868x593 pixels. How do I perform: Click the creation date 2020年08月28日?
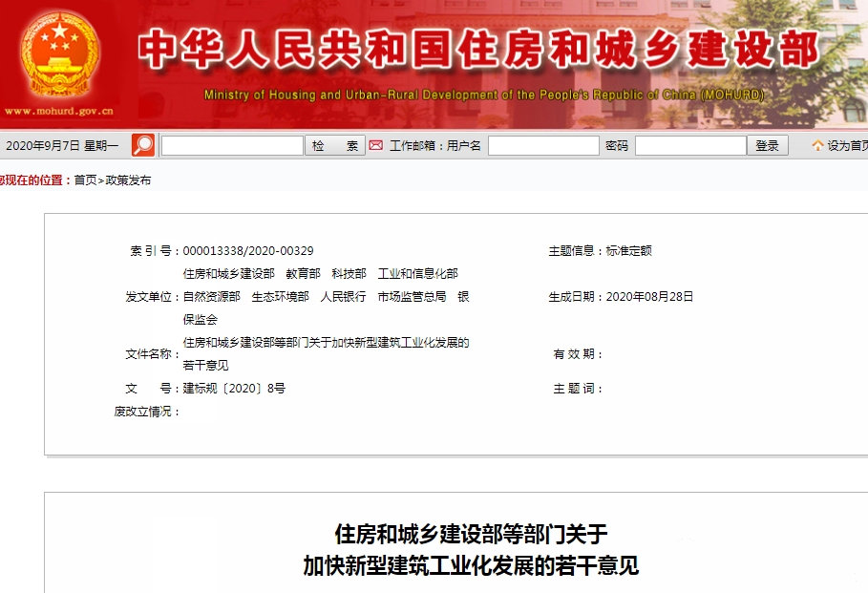point(649,297)
